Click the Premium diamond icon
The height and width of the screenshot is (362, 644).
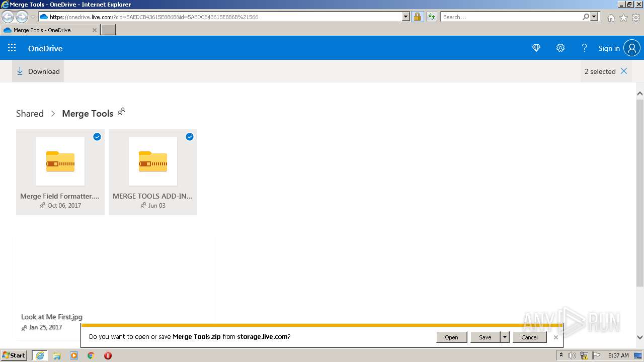click(536, 48)
